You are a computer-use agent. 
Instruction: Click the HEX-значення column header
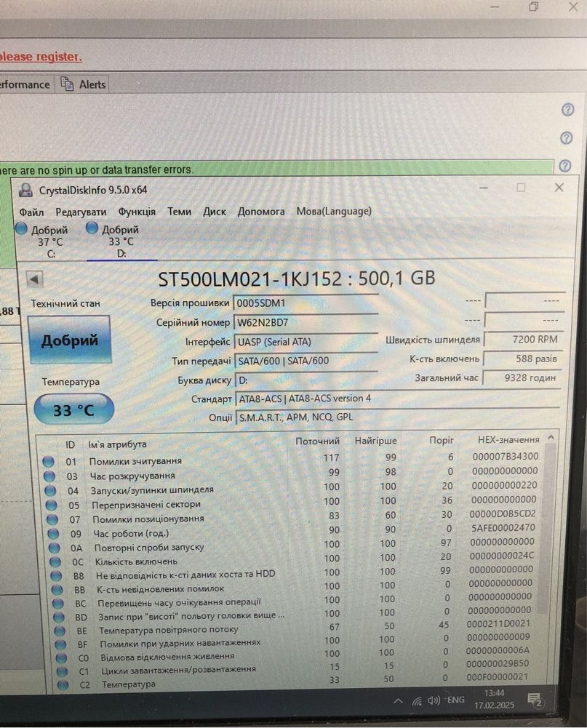pyautogui.click(x=508, y=439)
